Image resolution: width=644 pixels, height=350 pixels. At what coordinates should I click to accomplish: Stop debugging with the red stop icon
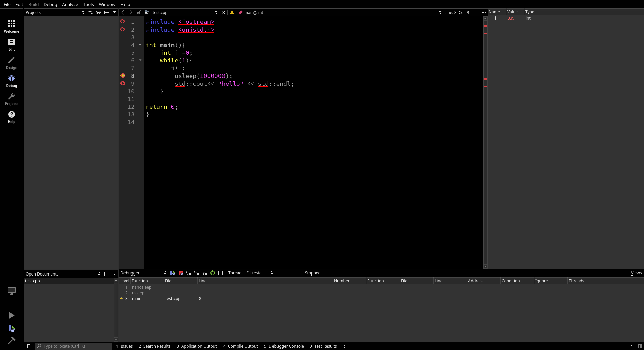(x=181, y=273)
